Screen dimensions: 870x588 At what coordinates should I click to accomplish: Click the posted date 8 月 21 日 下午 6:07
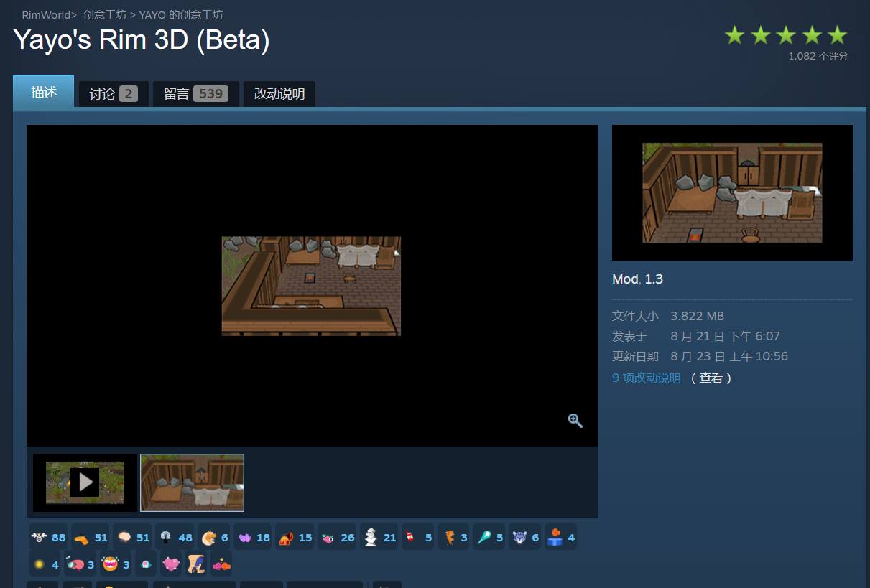[725, 336]
